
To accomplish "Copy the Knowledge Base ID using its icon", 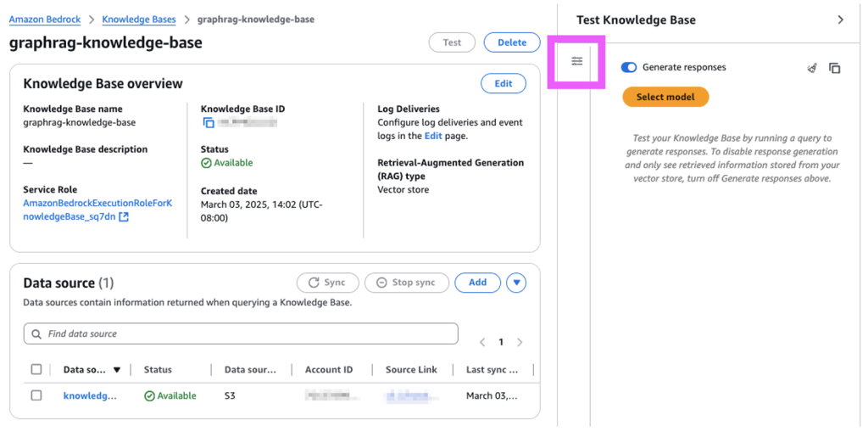I will click(208, 123).
